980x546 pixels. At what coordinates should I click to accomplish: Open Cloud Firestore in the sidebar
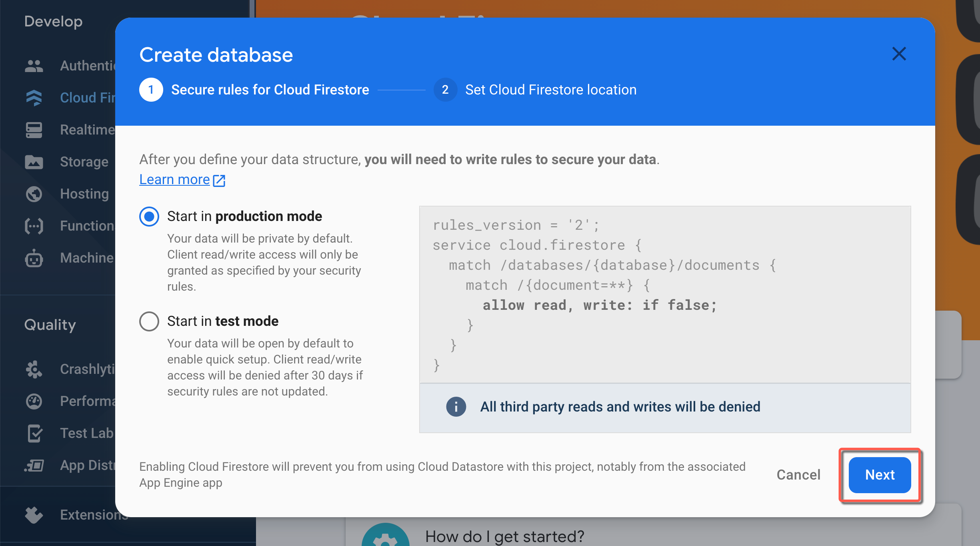(88, 98)
